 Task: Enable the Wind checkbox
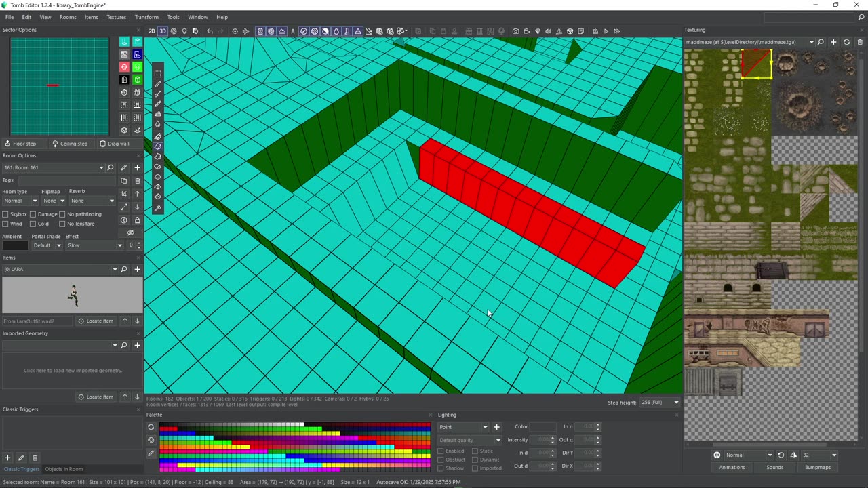5,224
